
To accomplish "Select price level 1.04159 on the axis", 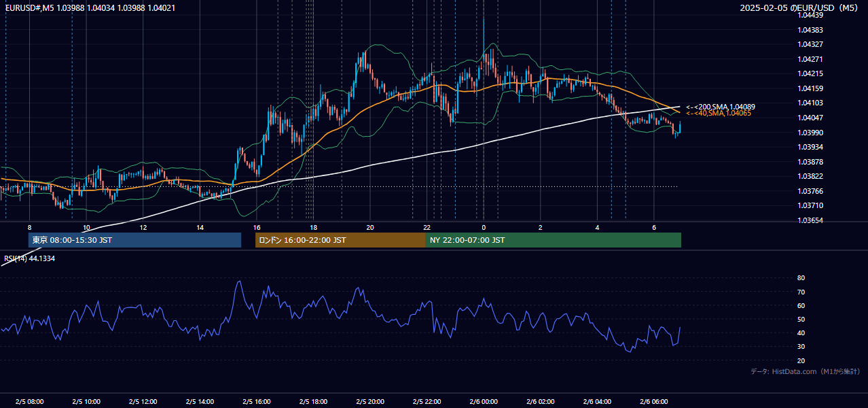I will click(810, 88).
